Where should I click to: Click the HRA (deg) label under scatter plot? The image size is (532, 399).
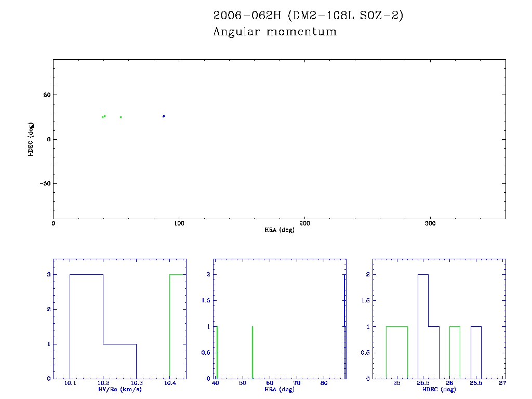(x=280, y=230)
